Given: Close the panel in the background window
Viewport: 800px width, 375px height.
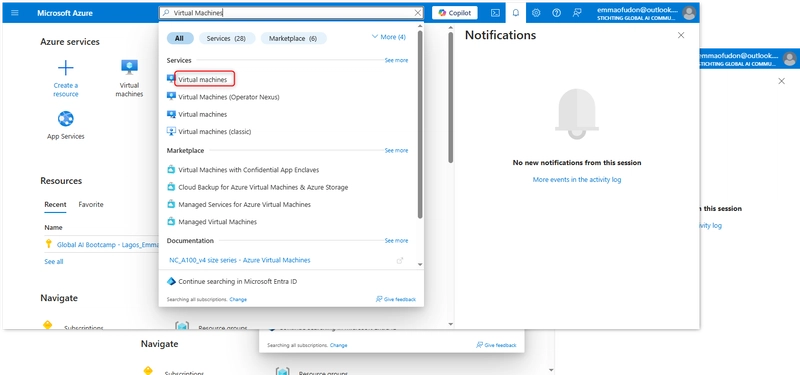Looking at the screenshot, I should pyautogui.click(x=781, y=81).
